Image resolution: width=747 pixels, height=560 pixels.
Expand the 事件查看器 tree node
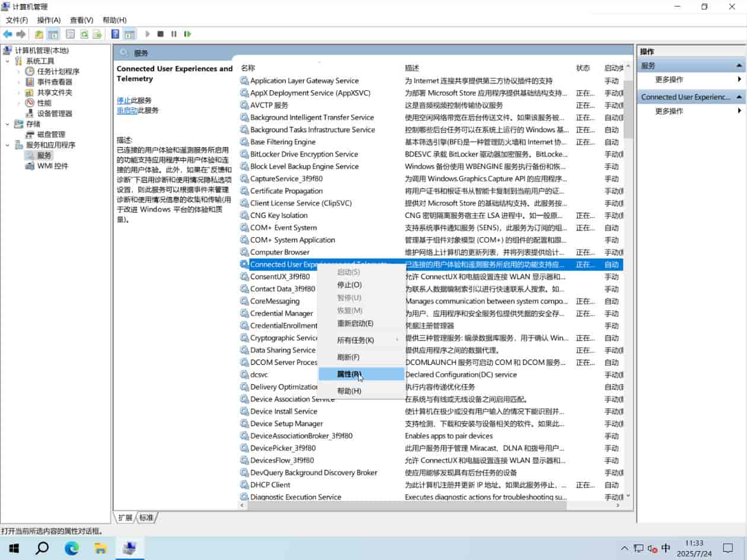pyautogui.click(x=18, y=82)
